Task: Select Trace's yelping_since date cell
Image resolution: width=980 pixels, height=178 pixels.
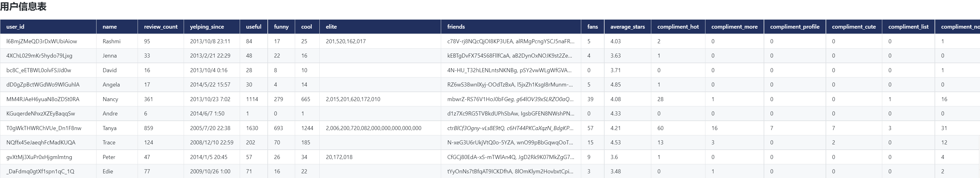Action: tap(211, 143)
